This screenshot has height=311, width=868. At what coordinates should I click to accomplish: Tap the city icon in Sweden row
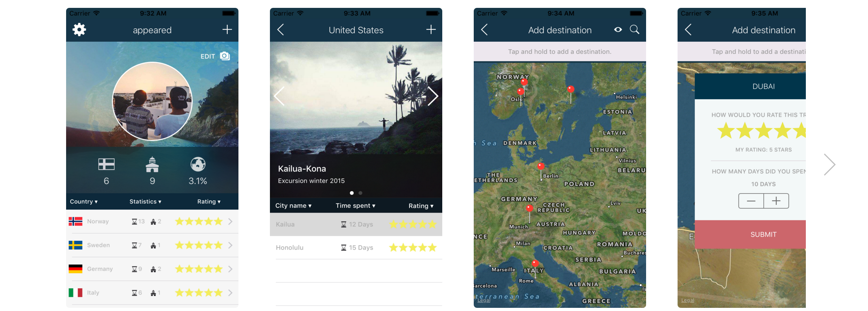click(153, 246)
